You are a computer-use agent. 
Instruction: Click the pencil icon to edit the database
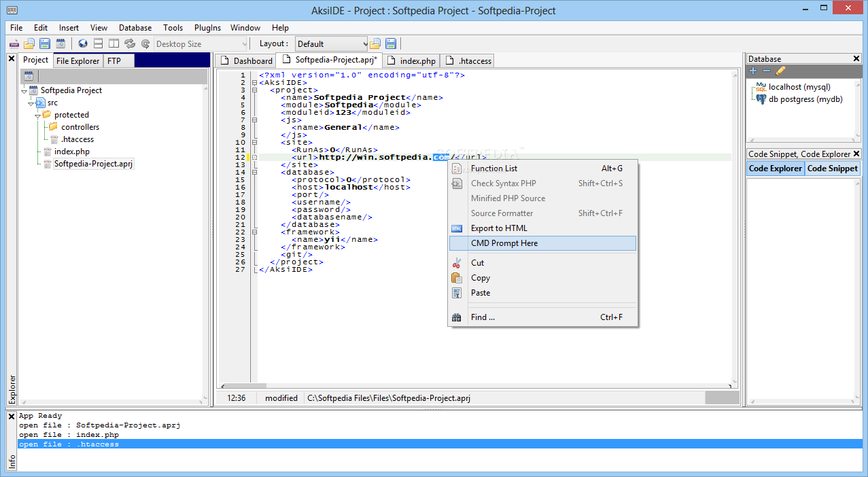click(780, 71)
